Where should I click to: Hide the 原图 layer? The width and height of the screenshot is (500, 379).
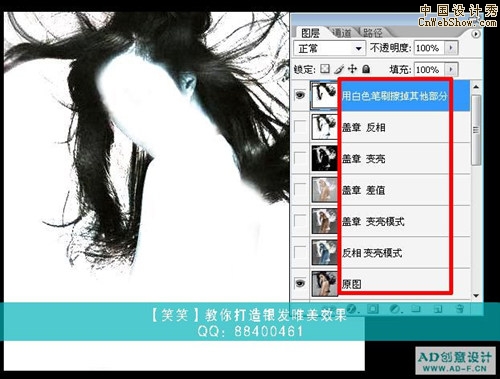(300, 284)
